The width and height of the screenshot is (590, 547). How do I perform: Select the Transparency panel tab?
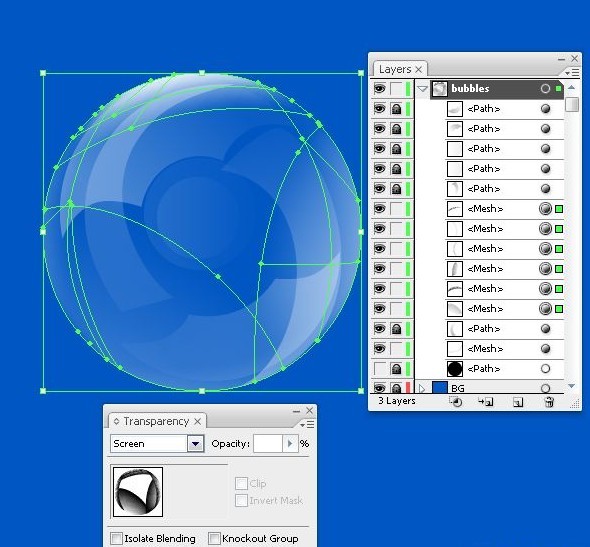point(156,421)
